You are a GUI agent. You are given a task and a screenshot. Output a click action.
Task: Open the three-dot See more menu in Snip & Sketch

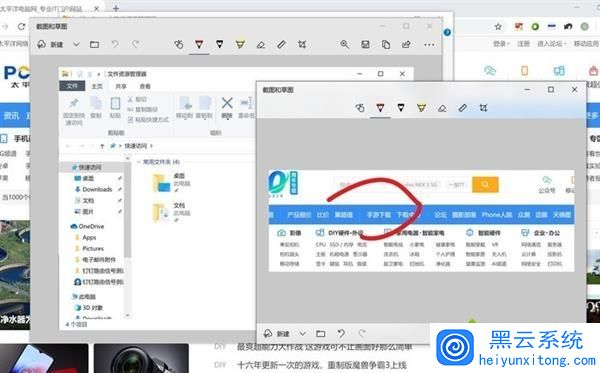click(429, 45)
